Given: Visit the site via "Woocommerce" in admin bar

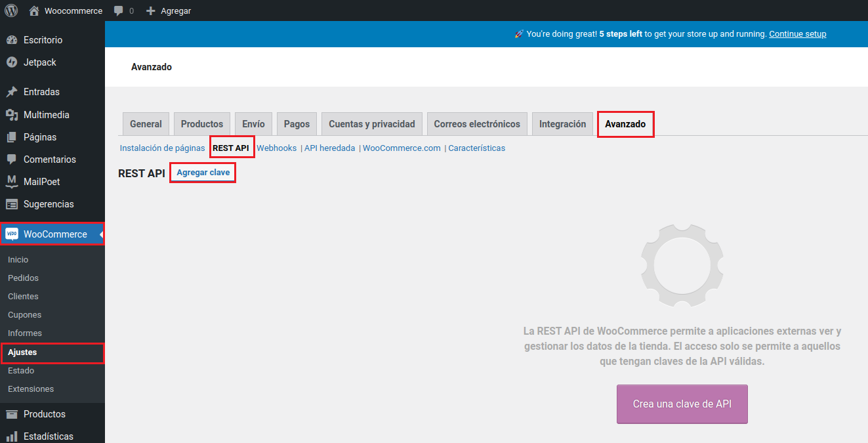Looking at the screenshot, I should [66, 10].
